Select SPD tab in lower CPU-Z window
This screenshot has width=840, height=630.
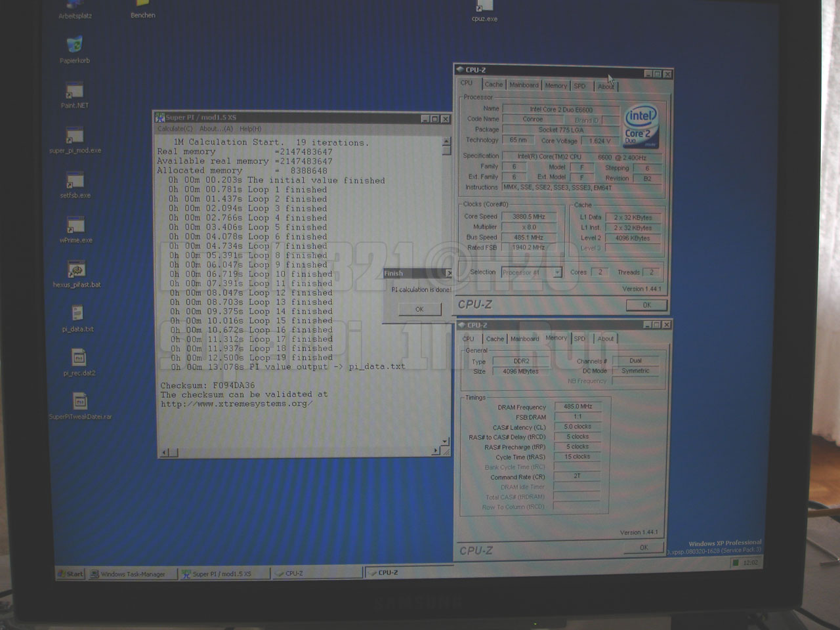pos(579,339)
